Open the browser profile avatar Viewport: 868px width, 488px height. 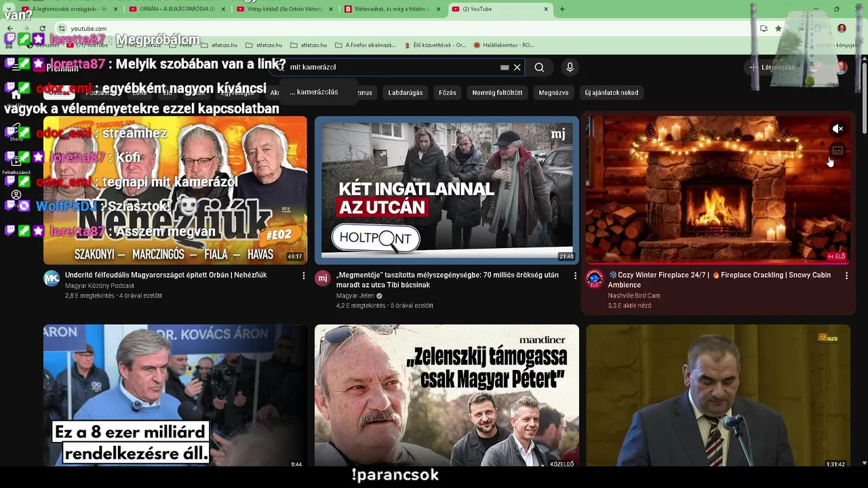click(x=842, y=28)
